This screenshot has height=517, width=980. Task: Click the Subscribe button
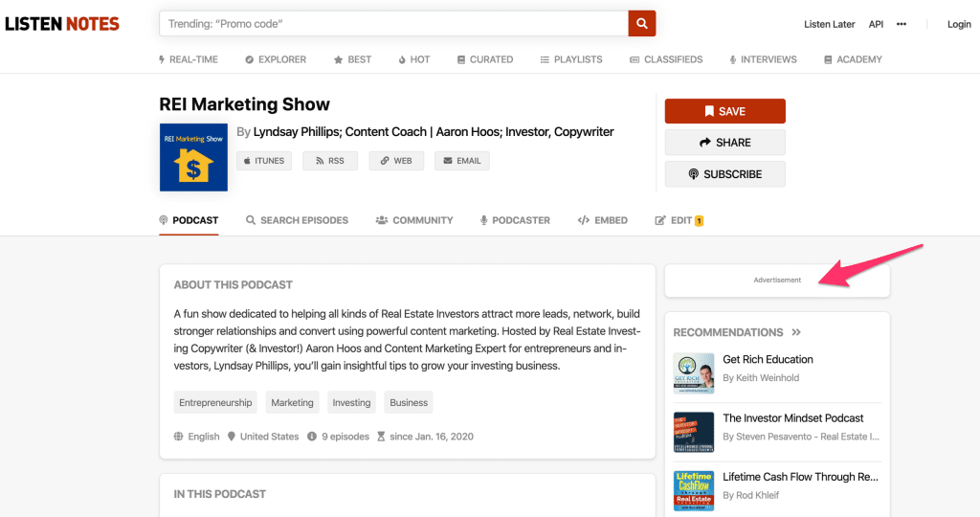725,174
